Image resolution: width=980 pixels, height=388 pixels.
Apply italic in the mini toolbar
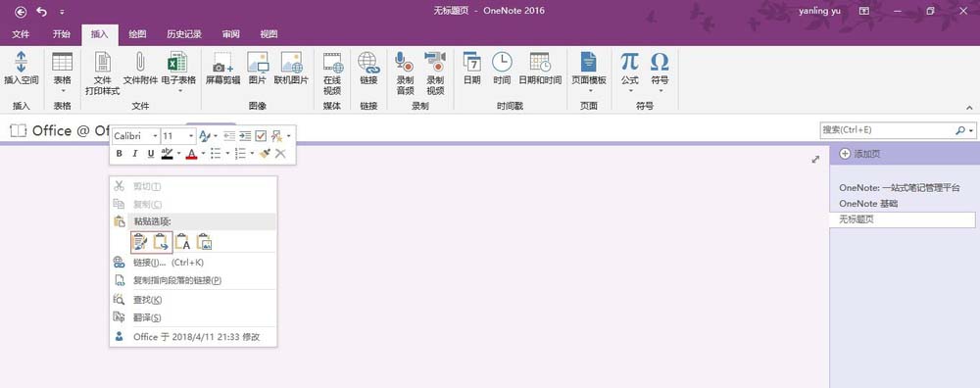[x=134, y=154]
